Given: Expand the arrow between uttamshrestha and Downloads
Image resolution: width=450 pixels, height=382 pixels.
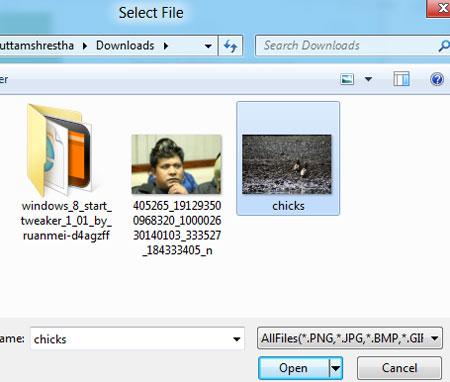Looking at the screenshot, I should click(85, 46).
